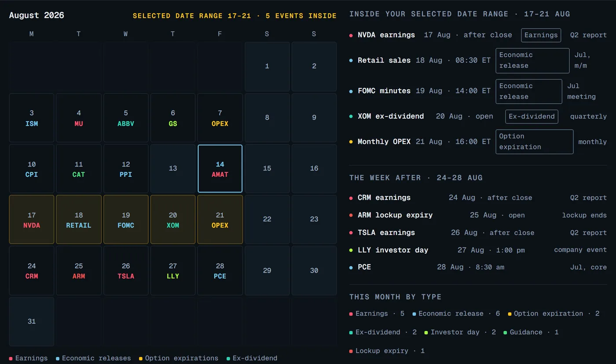This screenshot has width=616, height=364.
Task: Select August 27 LLY calendar cell
Action: pyautogui.click(x=173, y=271)
